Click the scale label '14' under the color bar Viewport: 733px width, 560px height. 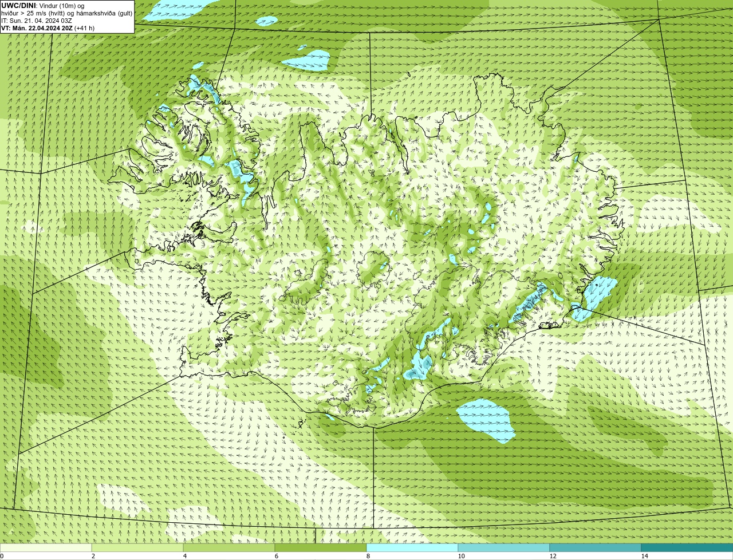click(x=645, y=556)
